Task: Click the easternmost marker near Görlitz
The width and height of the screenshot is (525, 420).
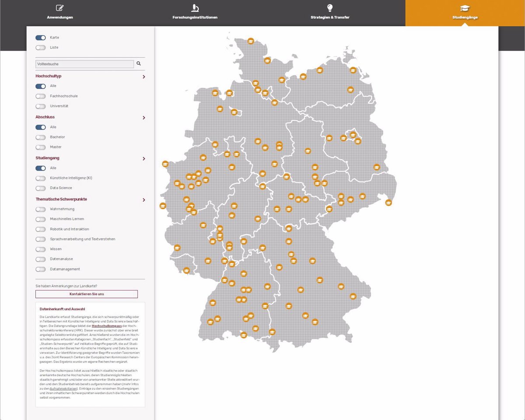Action: [x=388, y=202]
